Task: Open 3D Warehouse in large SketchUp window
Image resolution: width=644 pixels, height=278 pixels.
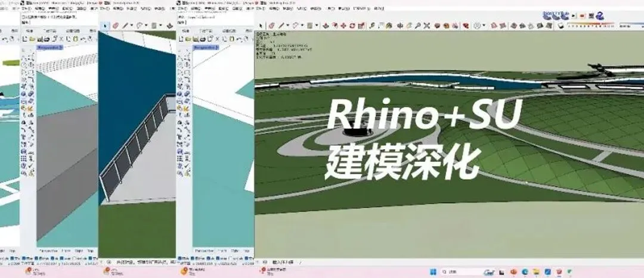Action: click(438, 26)
